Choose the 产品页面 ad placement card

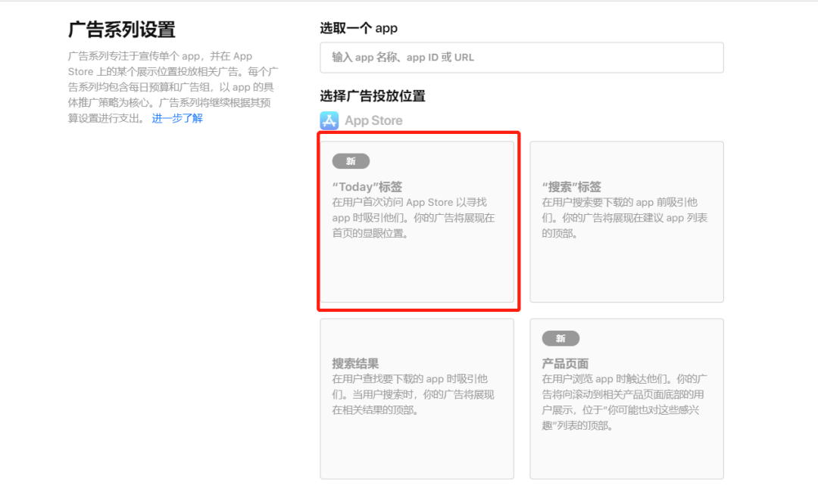[626, 399]
